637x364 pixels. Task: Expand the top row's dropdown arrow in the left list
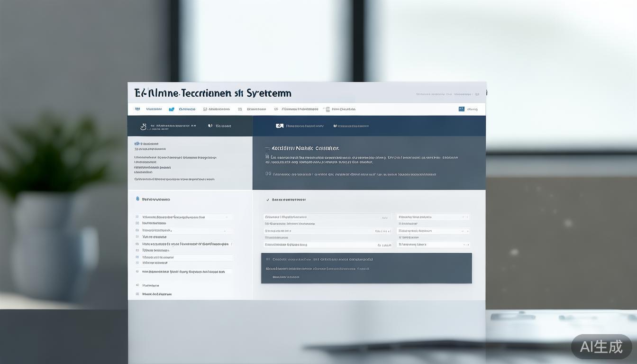click(227, 217)
